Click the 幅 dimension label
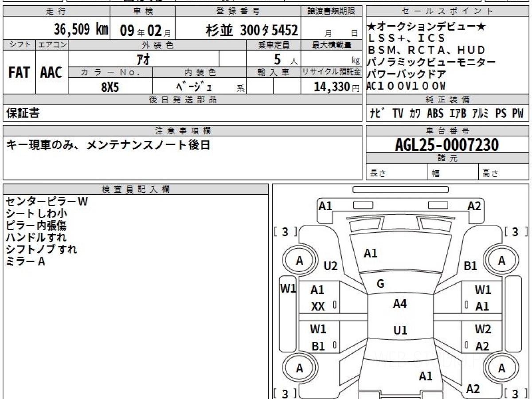 pyautogui.click(x=436, y=174)
